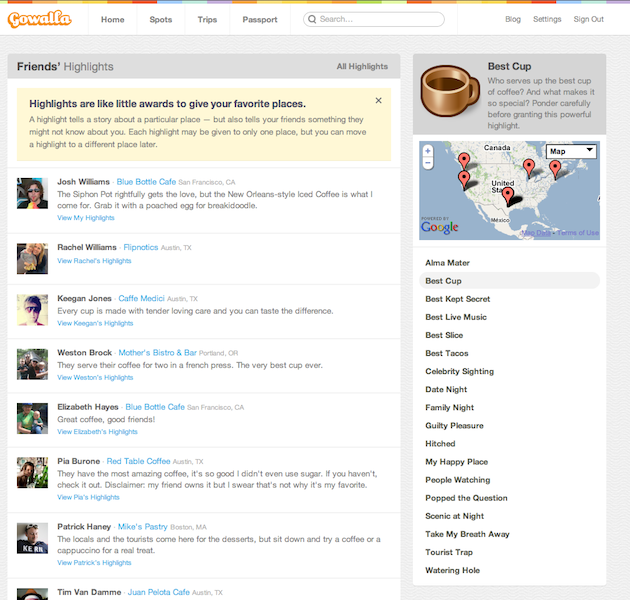Viewport: 630px width, 600px height.
Task: Open Pia Burone's avatar
Action: (32, 473)
